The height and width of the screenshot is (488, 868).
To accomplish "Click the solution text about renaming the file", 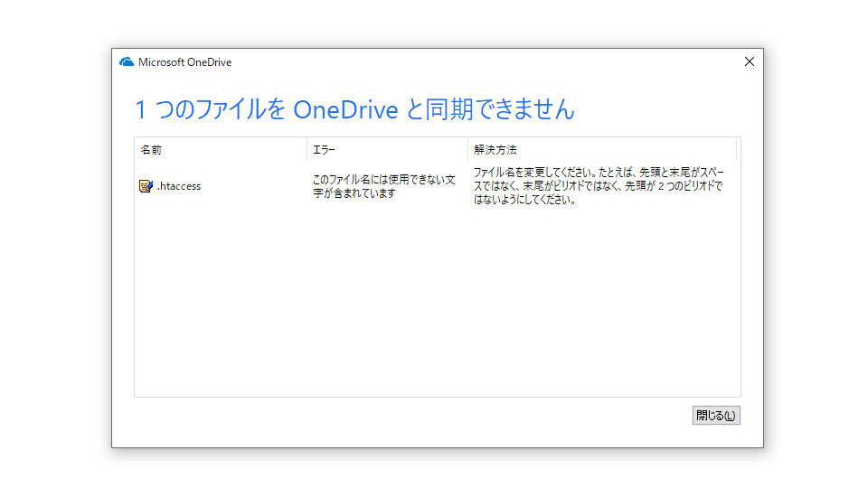I will [x=599, y=186].
